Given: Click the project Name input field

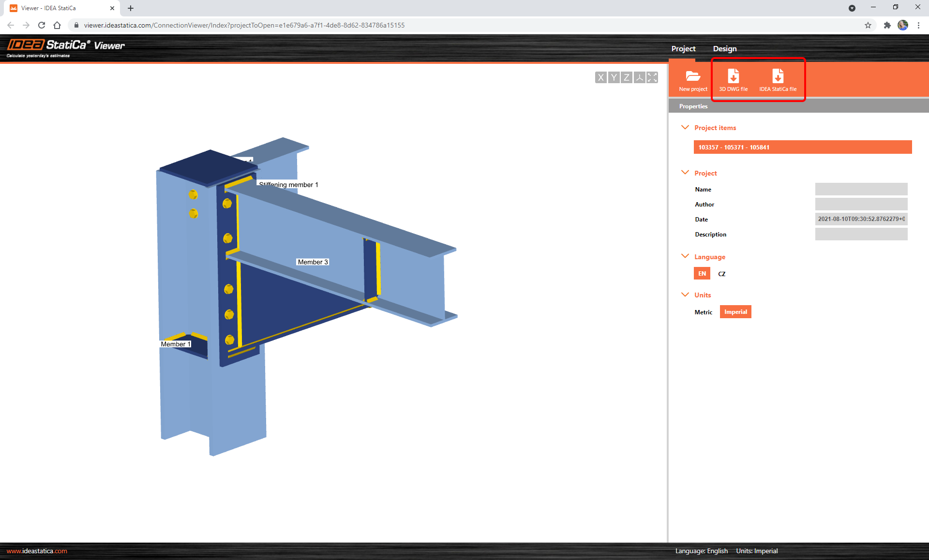Looking at the screenshot, I should (861, 189).
